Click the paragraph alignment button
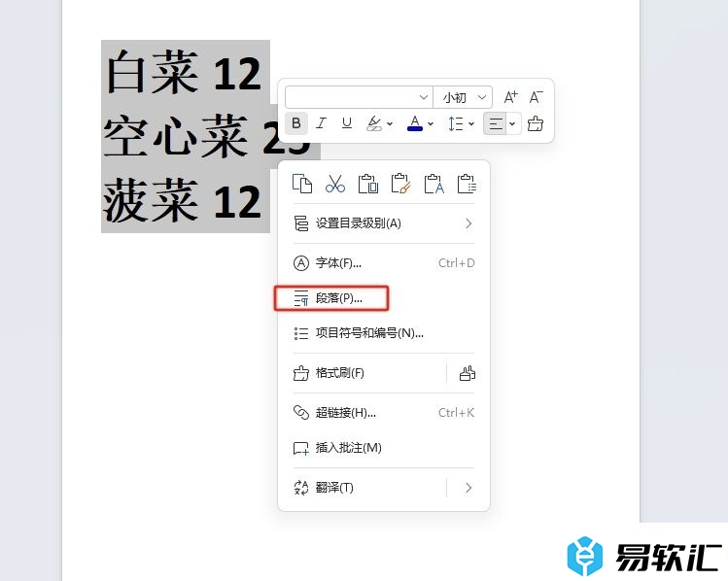The image size is (728, 581). click(x=496, y=123)
